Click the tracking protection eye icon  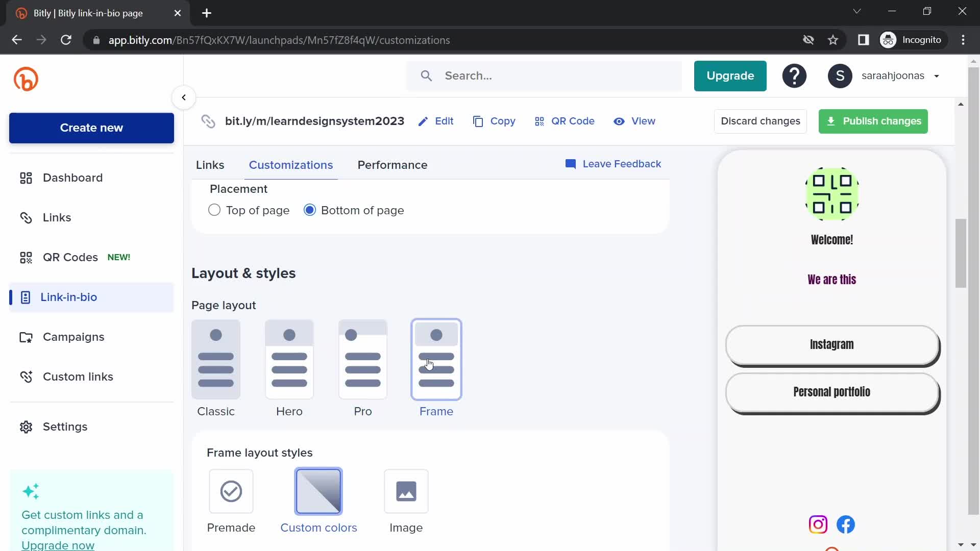coord(808,40)
